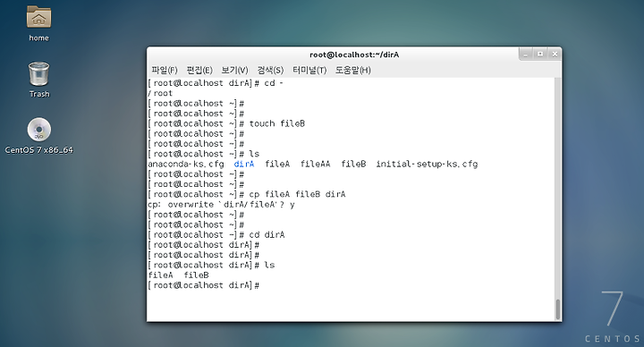Click the last empty dirA prompt line

coord(204,285)
